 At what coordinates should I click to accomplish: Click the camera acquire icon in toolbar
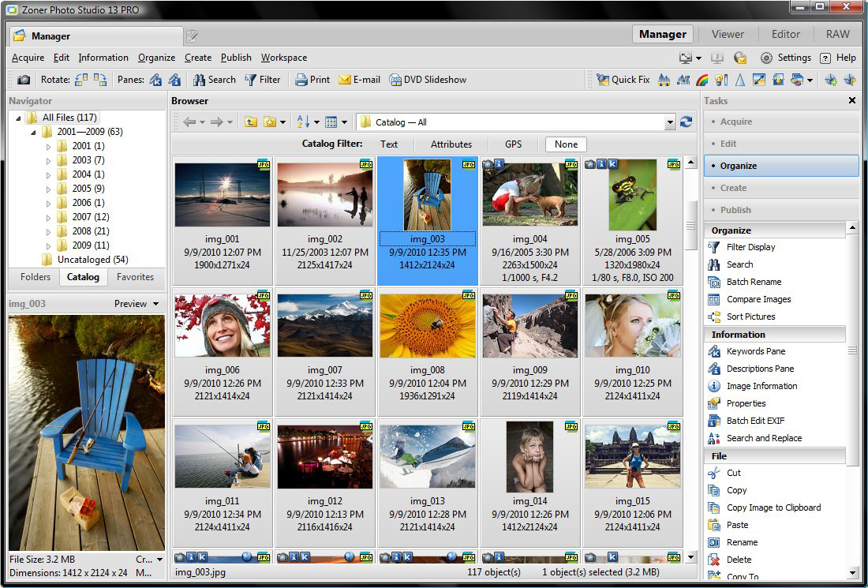click(24, 80)
